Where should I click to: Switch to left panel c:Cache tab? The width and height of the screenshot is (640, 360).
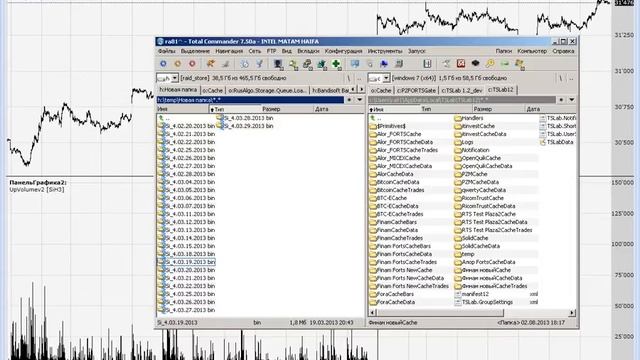pos(213,90)
